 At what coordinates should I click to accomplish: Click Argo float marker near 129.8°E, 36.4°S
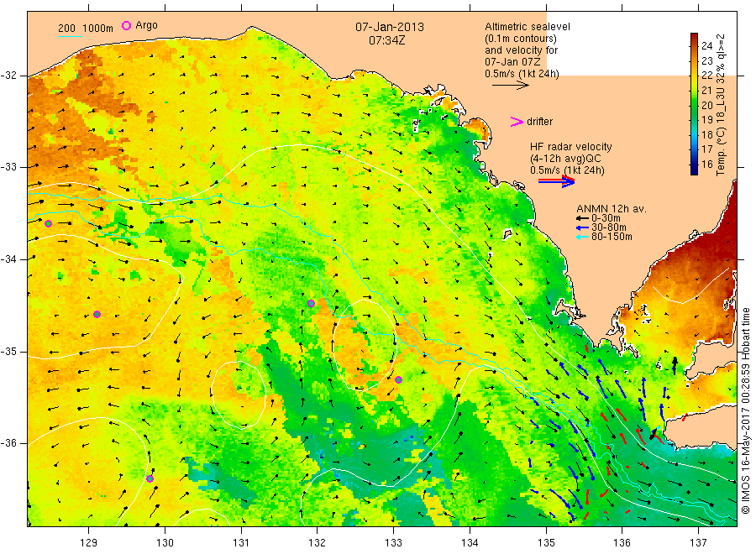point(150,478)
